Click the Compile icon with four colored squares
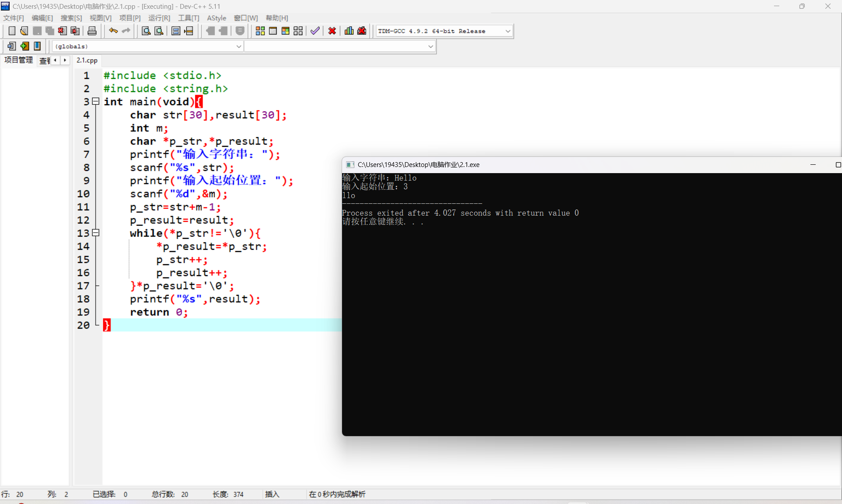842x504 pixels. (x=260, y=31)
